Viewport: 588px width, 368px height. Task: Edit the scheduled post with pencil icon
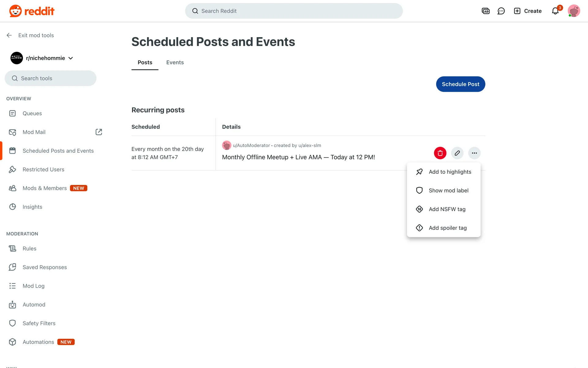[457, 153]
